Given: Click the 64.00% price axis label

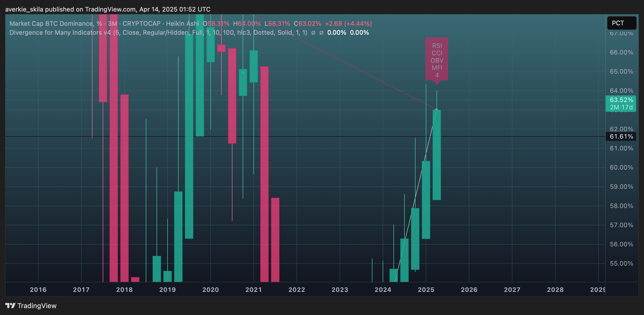Looking at the screenshot, I should point(621,91).
